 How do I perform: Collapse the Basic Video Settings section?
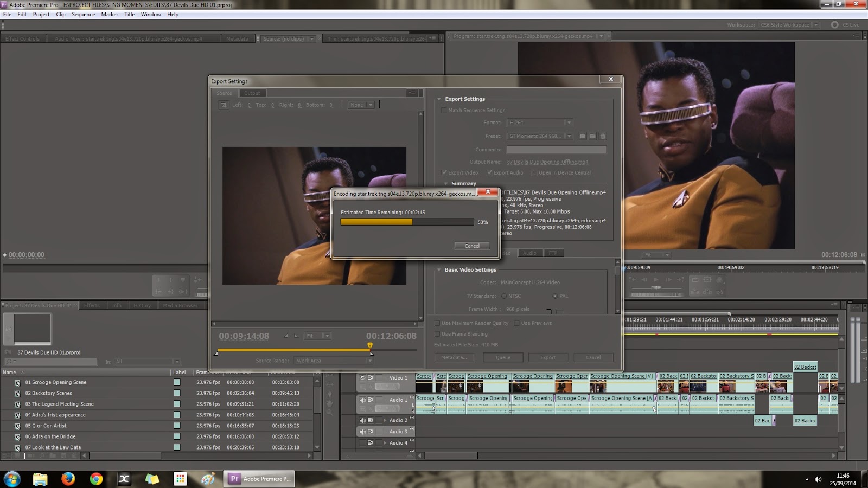point(439,269)
